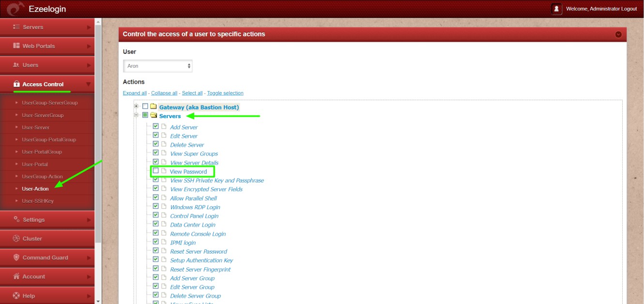
Task: Click the Add Server Group document icon
Action: pyautogui.click(x=164, y=278)
